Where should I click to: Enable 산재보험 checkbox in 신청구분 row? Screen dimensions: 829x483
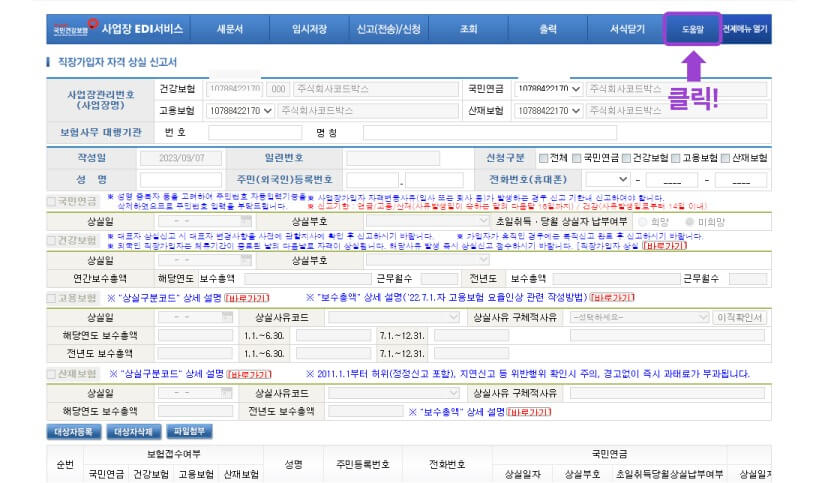point(725,158)
